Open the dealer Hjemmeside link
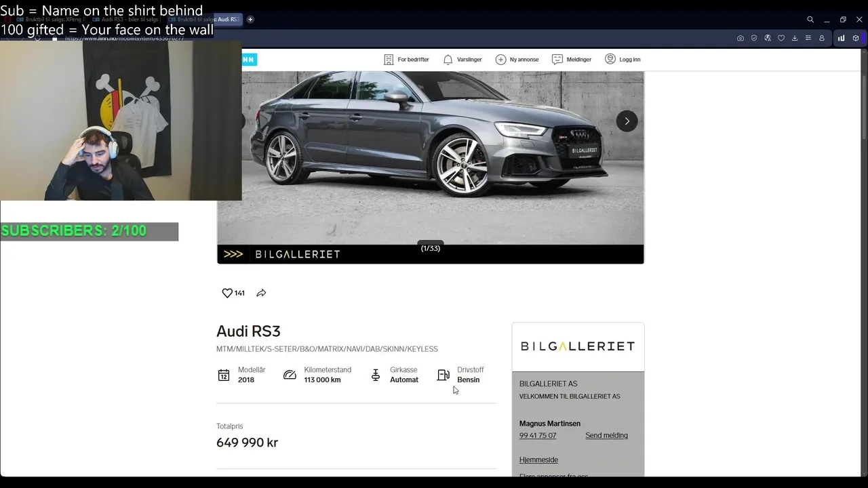Viewport: 868px width, 488px height. (538, 460)
